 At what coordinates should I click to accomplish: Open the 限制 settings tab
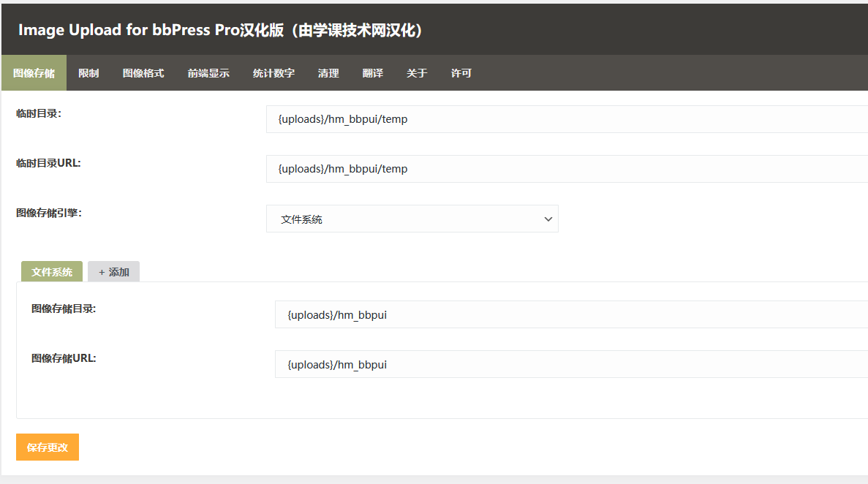click(88, 73)
